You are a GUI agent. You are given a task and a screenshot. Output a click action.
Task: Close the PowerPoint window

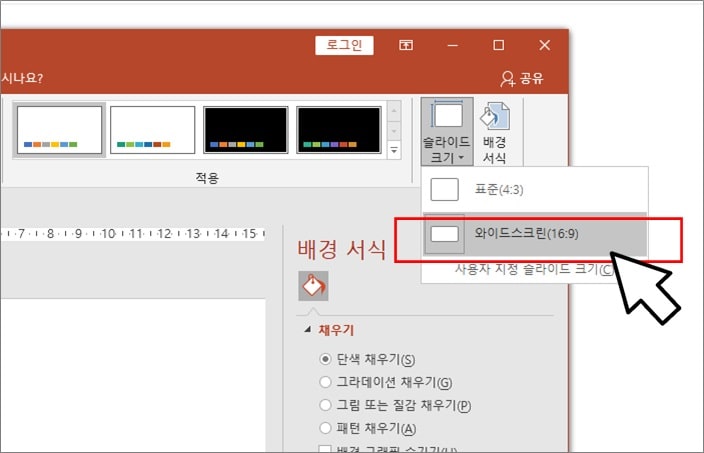point(545,45)
